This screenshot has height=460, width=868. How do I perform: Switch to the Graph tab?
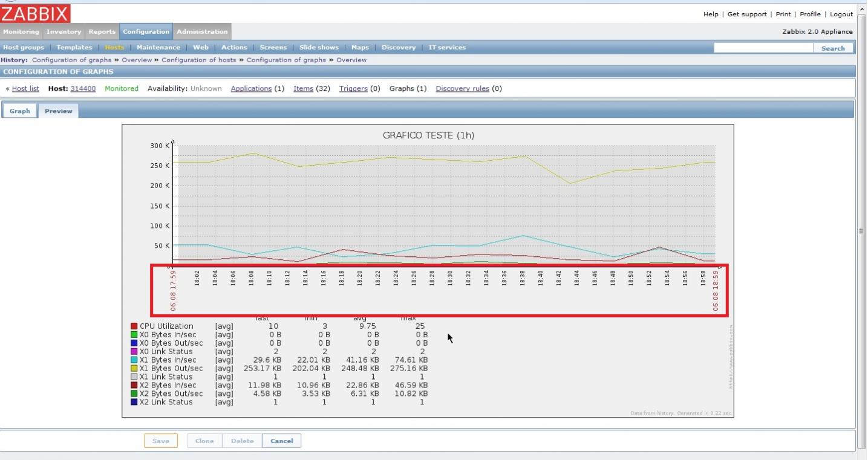tap(19, 111)
